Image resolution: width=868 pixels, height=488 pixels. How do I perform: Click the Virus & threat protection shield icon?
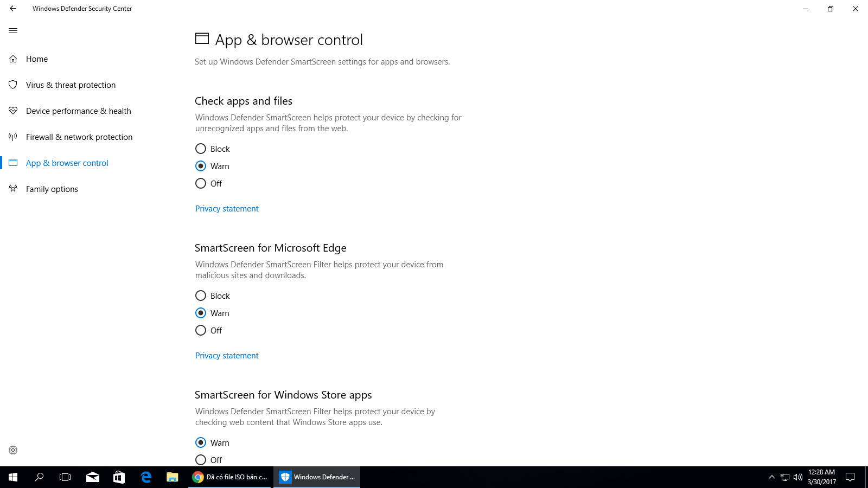click(13, 85)
